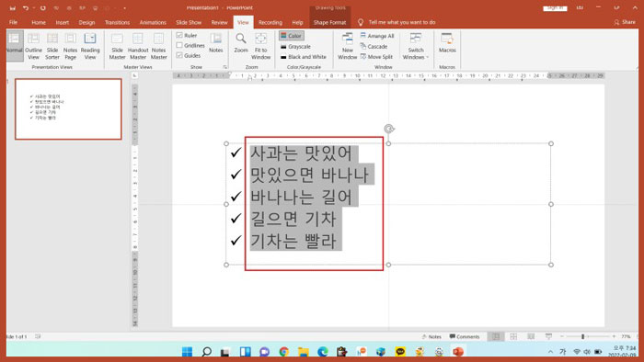644x362 pixels.
Task: Open the Shape Format tab
Action: (x=329, y=23)
